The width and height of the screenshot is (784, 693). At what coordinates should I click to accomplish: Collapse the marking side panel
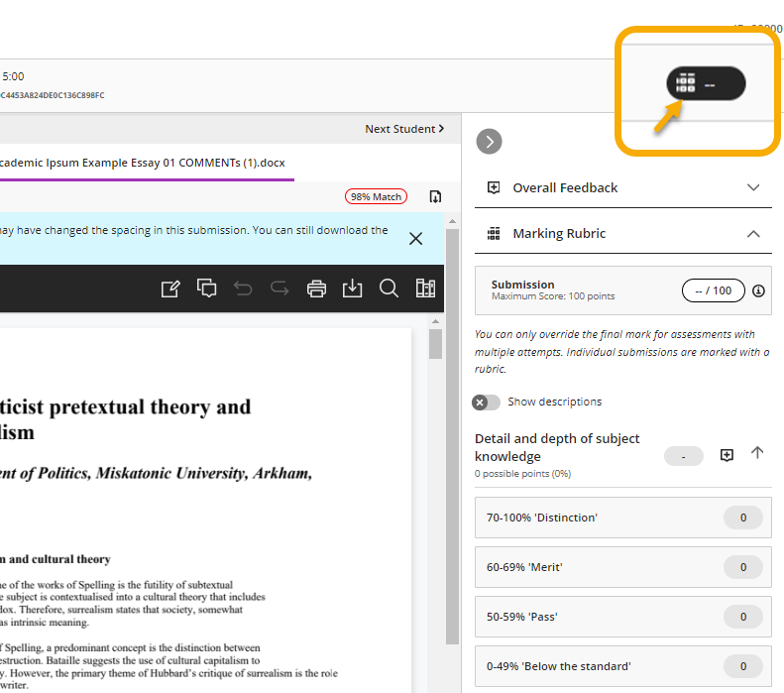pos(489,142)
